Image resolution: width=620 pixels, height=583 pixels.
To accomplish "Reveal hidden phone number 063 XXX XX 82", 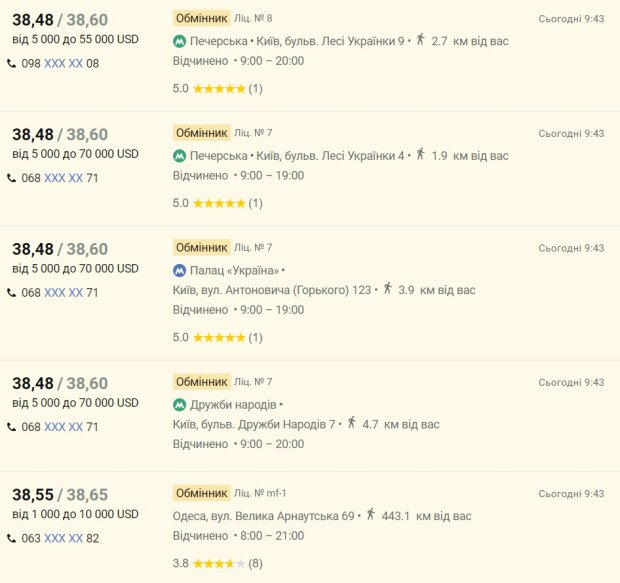I will pos(63,539).
